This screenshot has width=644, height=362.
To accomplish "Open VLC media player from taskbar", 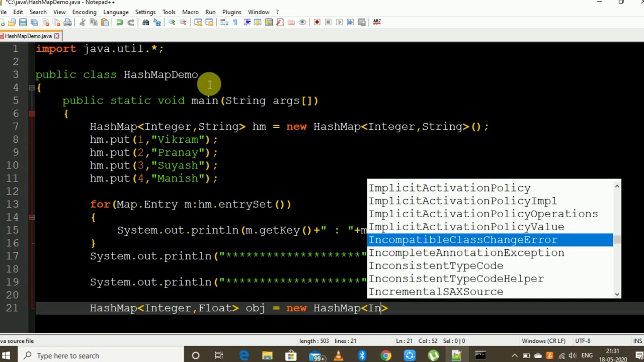I will [338, 355].
